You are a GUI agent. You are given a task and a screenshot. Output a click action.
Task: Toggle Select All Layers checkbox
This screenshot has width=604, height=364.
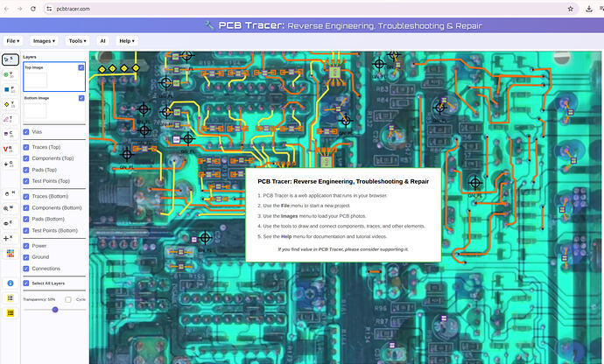click(x=26, y=283)
